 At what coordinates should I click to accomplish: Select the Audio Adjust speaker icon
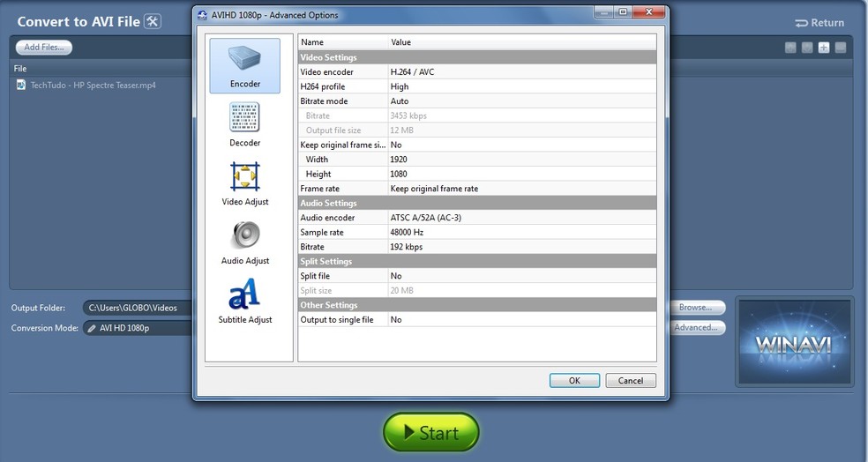(x=246, y=235)
